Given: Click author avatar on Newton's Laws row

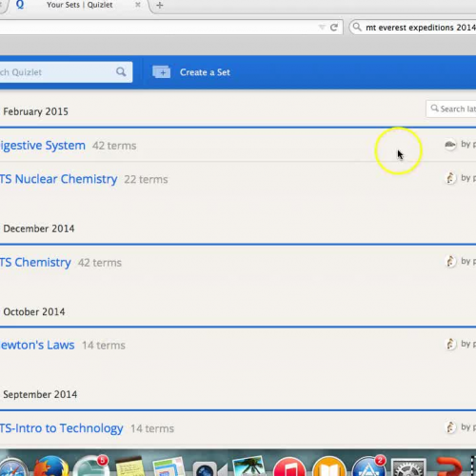Looking at the screenshot, I should click(450, 344).
